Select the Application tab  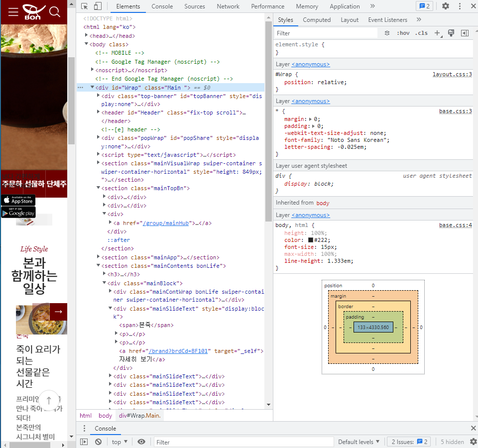[x=345, y=6]
